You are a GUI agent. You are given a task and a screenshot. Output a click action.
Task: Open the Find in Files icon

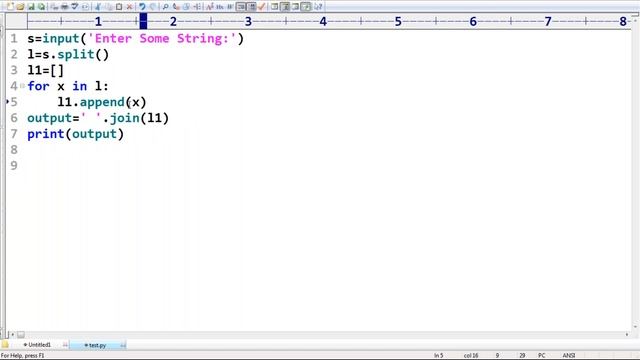tap(186, 7)
